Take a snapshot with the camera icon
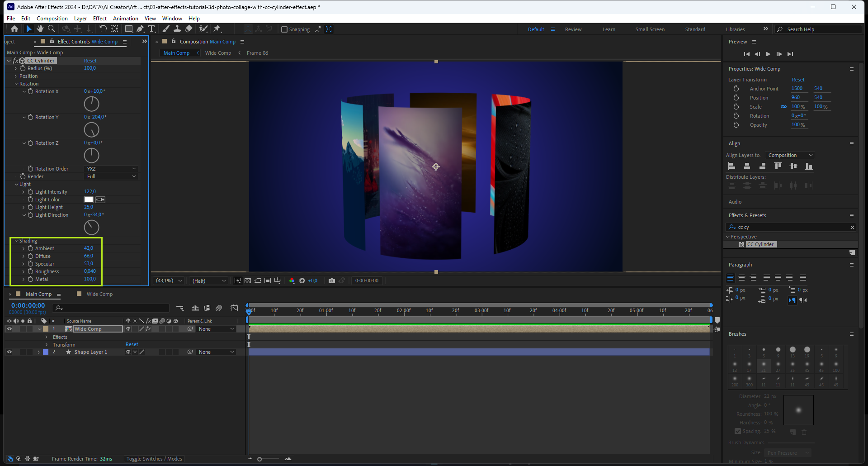 tap(332, 281)
